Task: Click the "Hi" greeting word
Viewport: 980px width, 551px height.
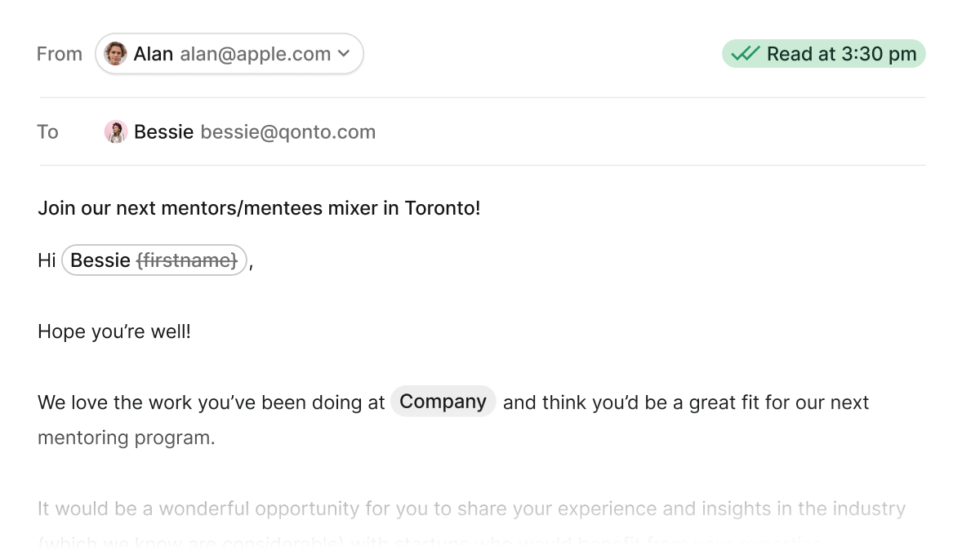Action: (x=47, y=260)
